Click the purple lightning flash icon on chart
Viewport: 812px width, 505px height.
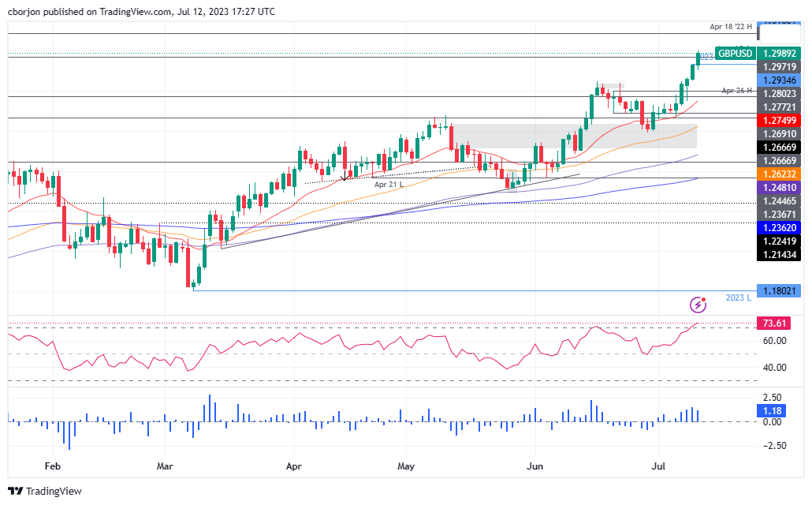click(698, 304)
